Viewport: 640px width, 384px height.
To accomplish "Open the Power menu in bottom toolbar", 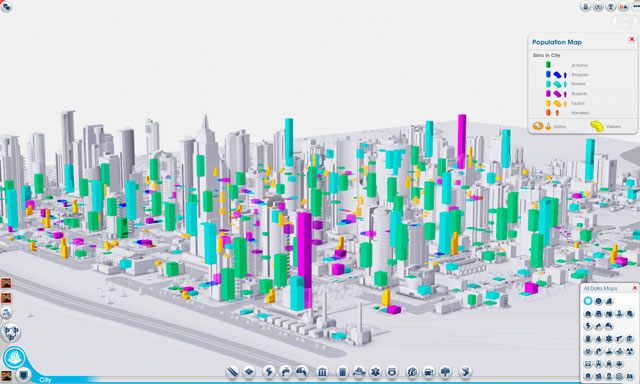I will click(x=269, y=372).
